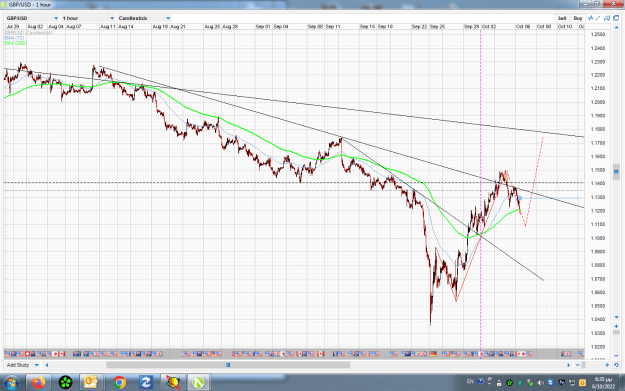Click the horizontal zoom out minus icon
The image size is (625, 391).
578,365
